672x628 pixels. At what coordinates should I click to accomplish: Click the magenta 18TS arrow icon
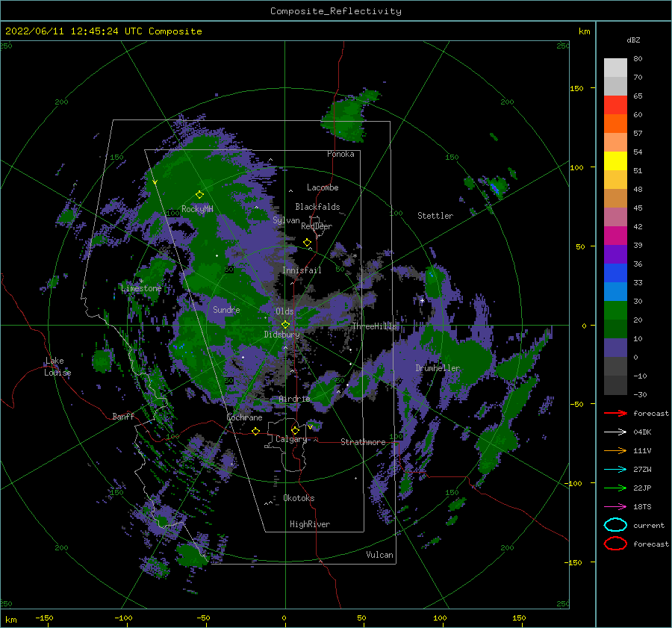pyautogui.click(x=615, y=507)
